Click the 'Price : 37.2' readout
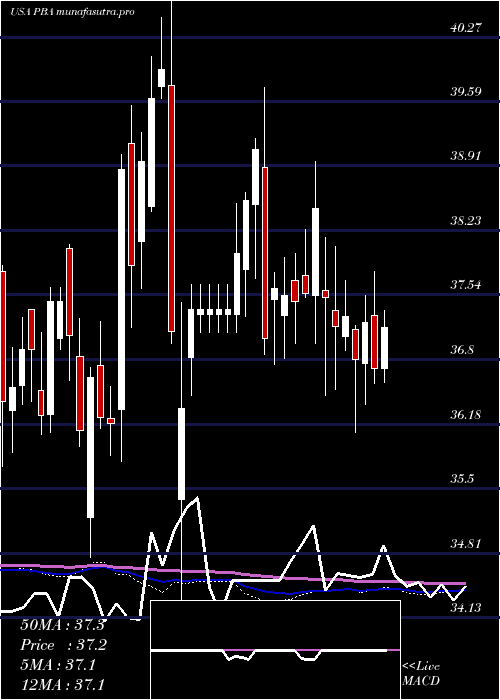Image resolution: width=500 pixels, height=700 pixels. pos(62,645)
